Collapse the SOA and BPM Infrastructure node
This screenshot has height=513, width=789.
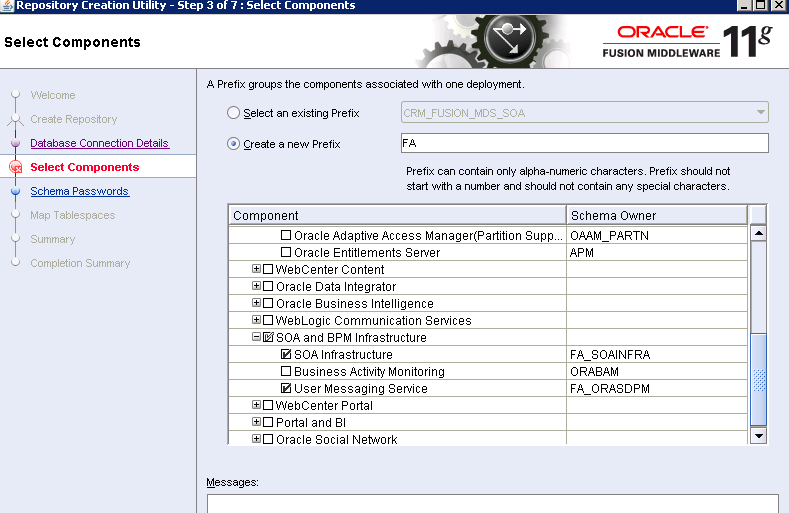pyautogui.click(x=256, y=338)
